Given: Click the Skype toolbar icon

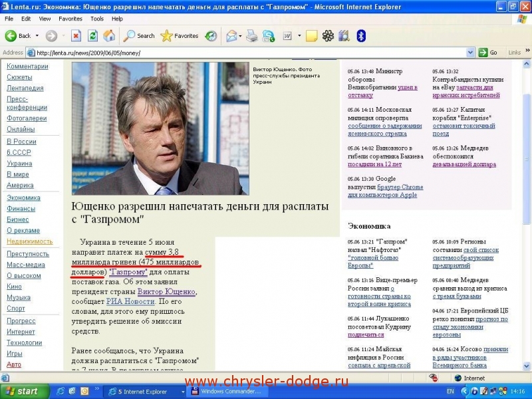Looking at the screenshot, I should click(269, 36).
